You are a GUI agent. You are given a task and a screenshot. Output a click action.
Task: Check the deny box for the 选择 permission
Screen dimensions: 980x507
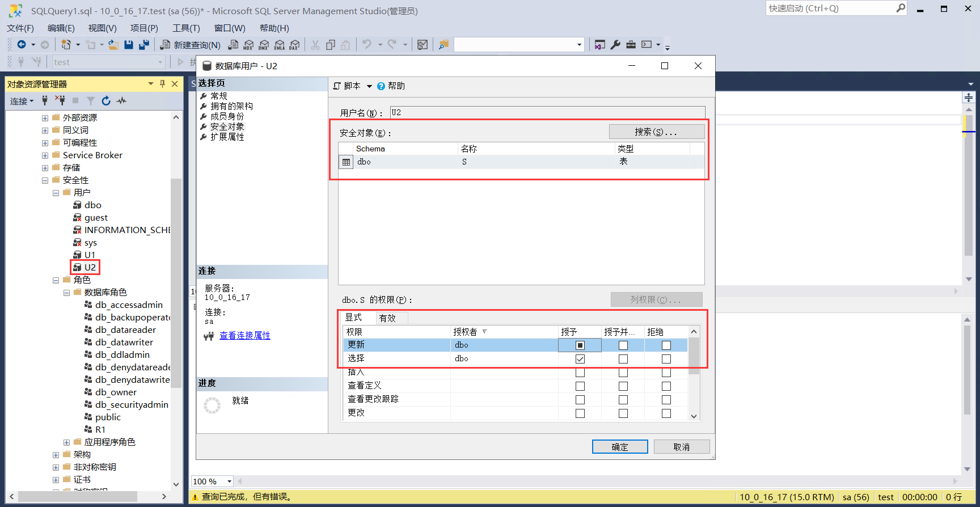[x=666, y=359]
